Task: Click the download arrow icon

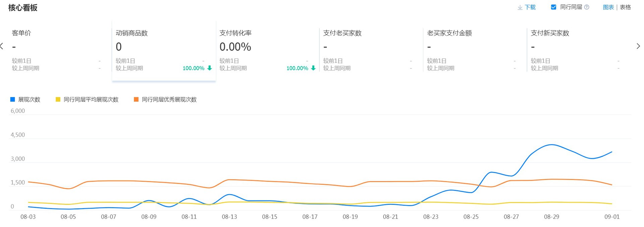Action: click(520, 7)
